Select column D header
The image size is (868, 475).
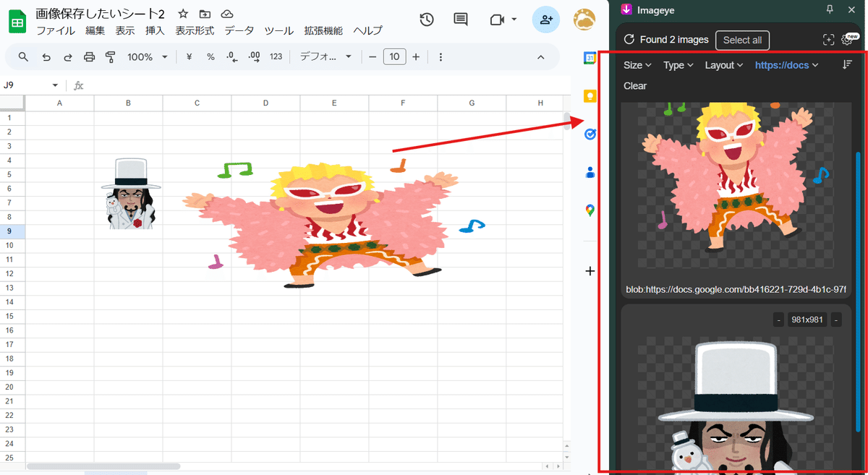point(265,103)
